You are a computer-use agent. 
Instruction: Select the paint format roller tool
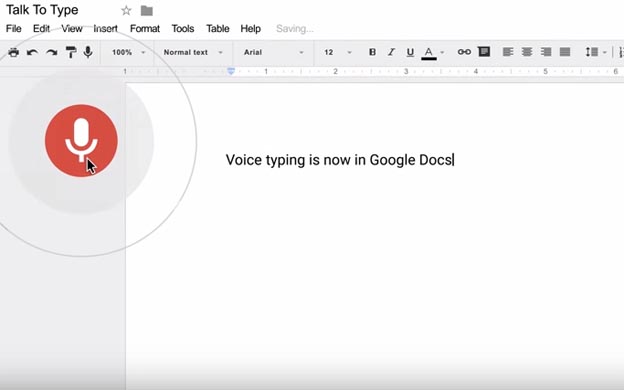point(71,52)
